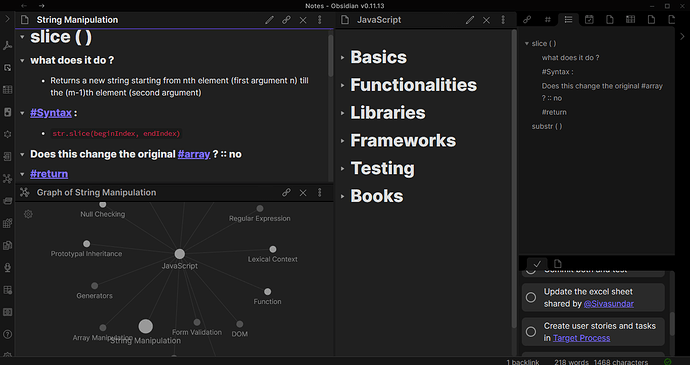Open the help icon in left ribbon
This screenshot has width=690, height=365.
coord(7,334)
